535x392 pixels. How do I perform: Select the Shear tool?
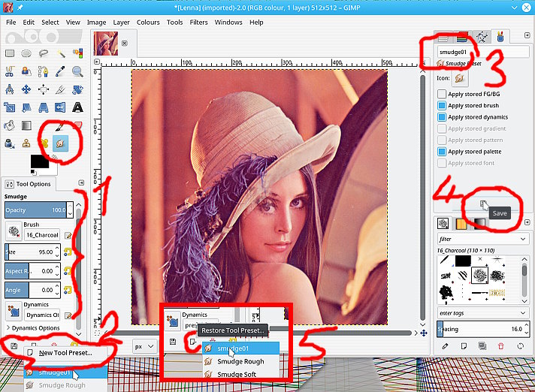(26, 107)
